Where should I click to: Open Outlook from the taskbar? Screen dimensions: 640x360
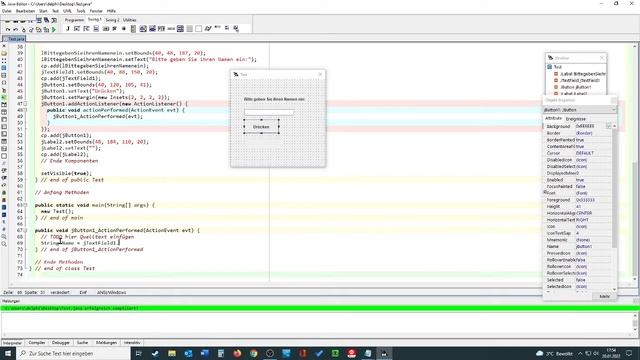(x=188, y=353)
